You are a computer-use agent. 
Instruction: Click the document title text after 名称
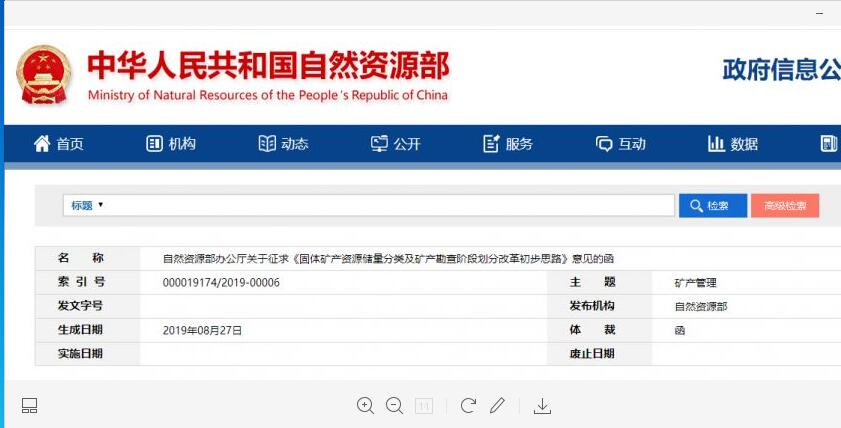pos(388,259)
